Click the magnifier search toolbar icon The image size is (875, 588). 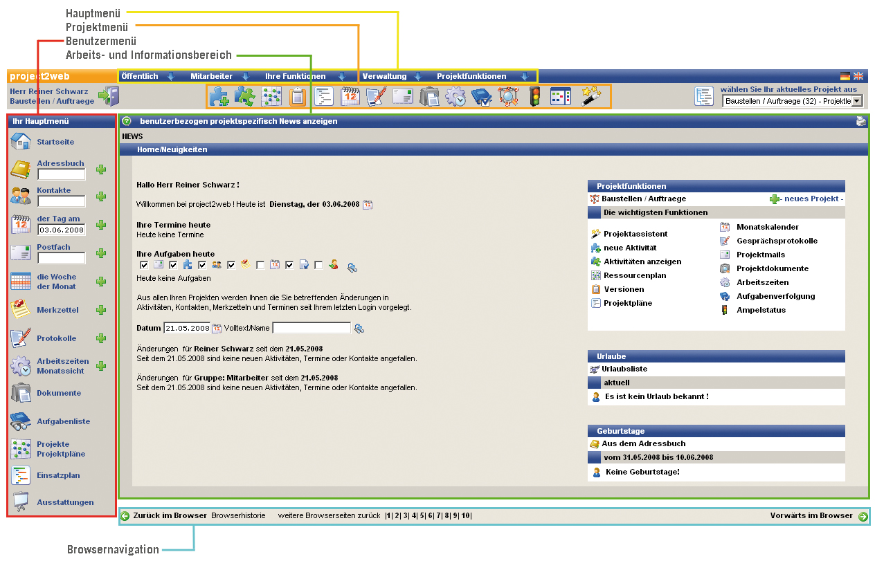tap(508, 97)
